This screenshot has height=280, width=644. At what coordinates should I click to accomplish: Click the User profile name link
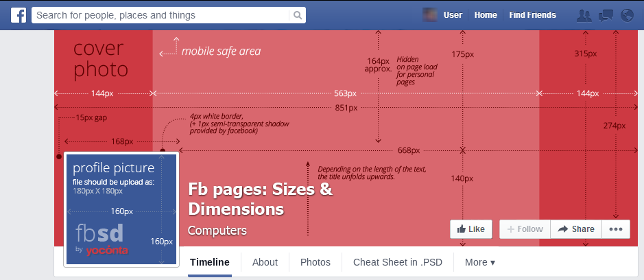tap(453, 15)
